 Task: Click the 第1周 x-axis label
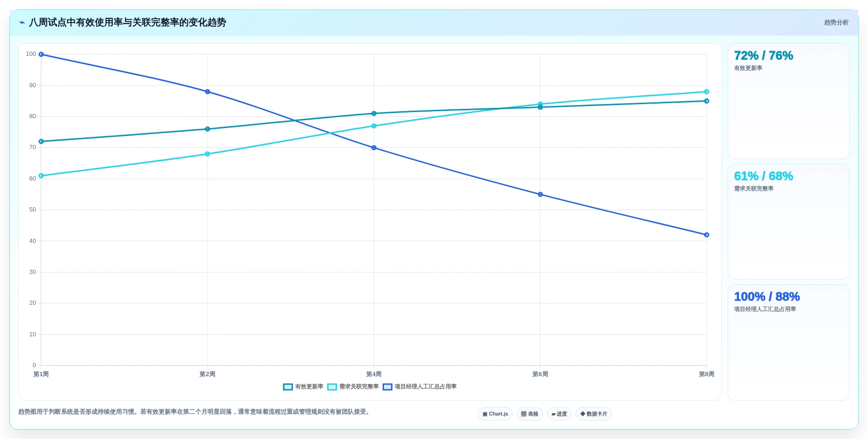41,374
